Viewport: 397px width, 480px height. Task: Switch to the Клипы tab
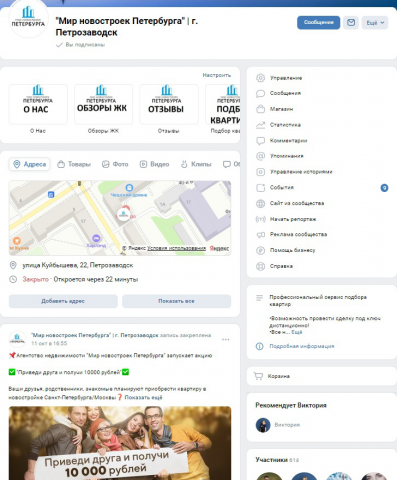point(196,164)
